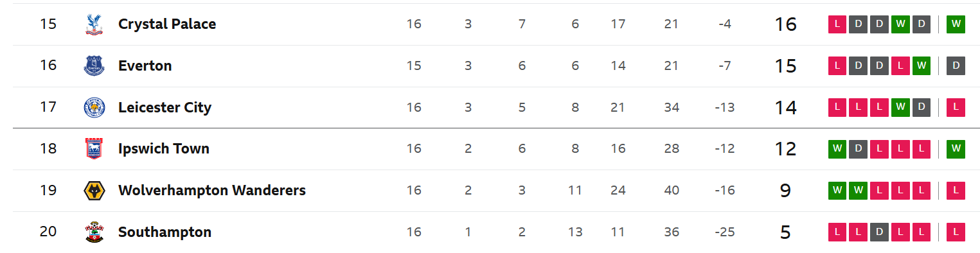Click the Crystal Palace club crest

click(x=94, y=24)
